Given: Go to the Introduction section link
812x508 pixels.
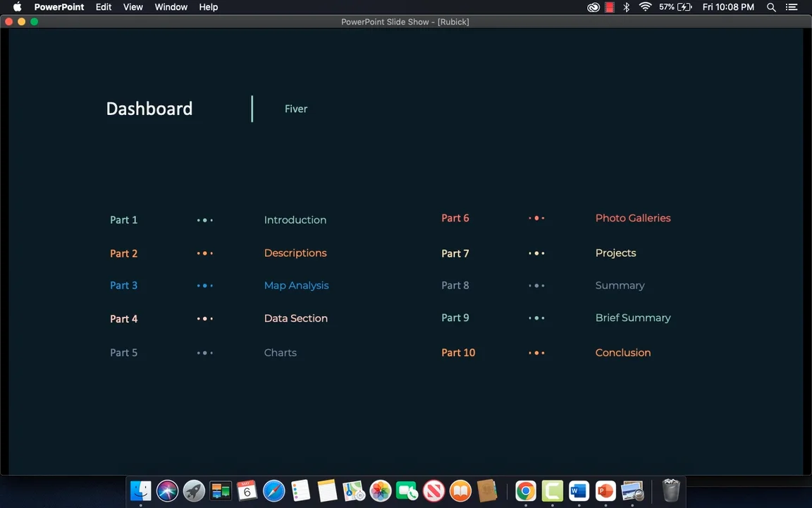Looking at the screenshot, I should coord(295,220).
